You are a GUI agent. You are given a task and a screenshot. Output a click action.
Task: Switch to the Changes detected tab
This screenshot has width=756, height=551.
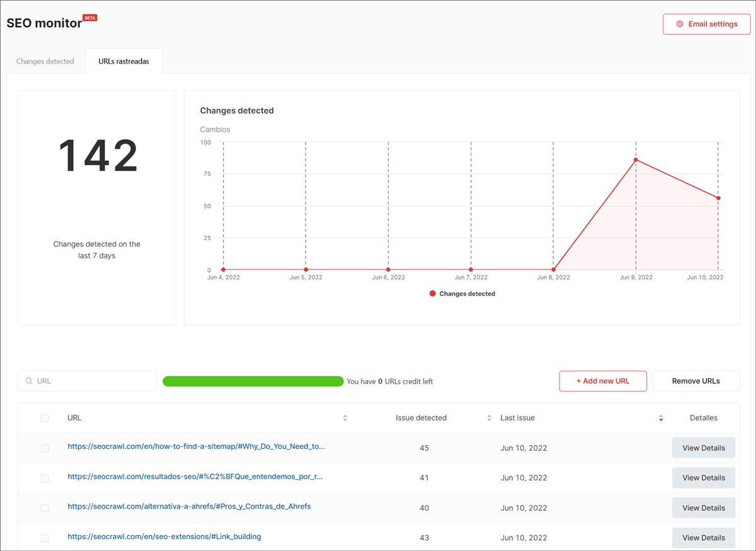tap(45, 61)
